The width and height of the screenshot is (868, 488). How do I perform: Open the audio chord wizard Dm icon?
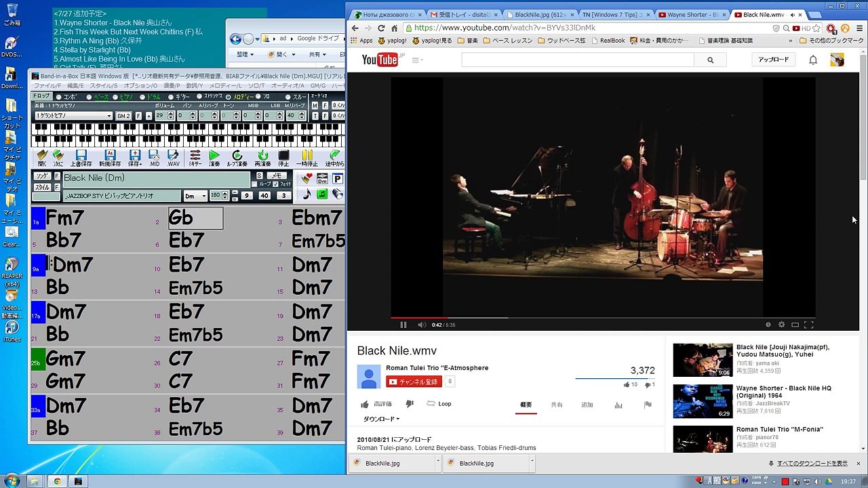coord(322,179)
